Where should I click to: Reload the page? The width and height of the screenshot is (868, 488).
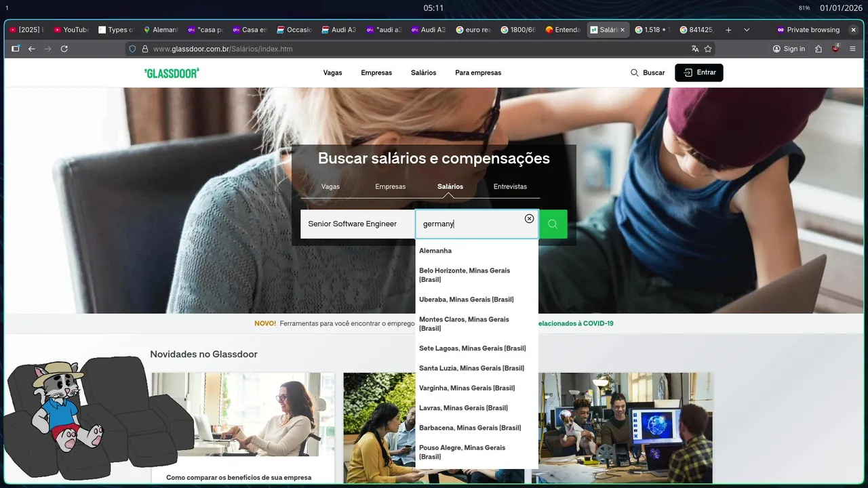64,49
